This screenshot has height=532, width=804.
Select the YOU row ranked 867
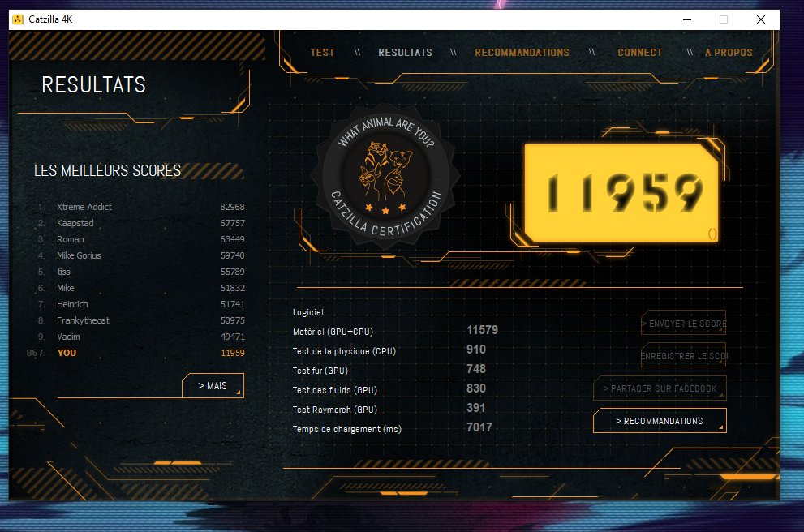pyautogui.click(x=135, y=353)
